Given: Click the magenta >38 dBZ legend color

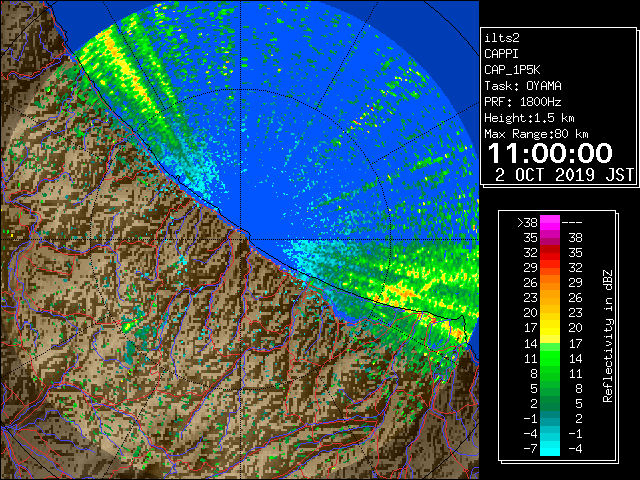Looking at the screenshot, I should point(550,222).
